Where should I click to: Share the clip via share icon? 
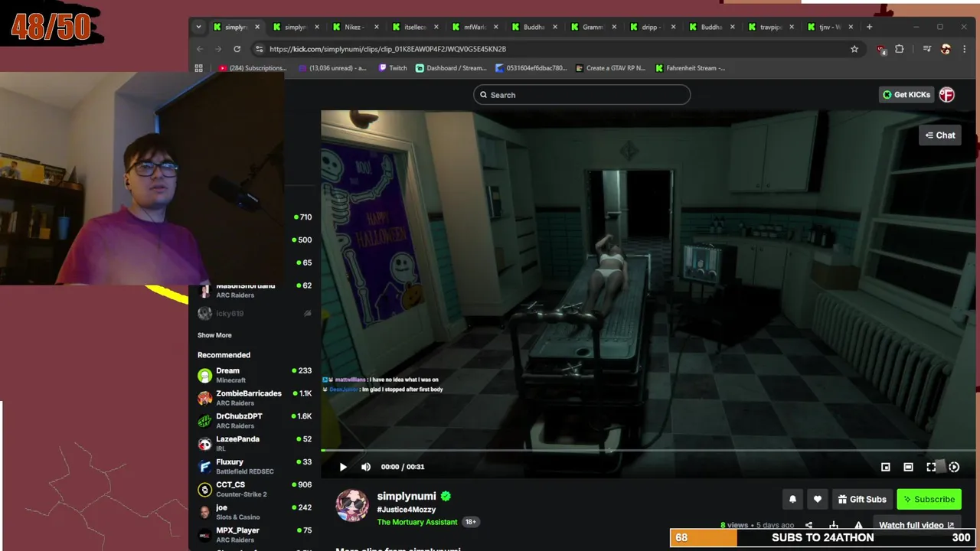(808, 526)
